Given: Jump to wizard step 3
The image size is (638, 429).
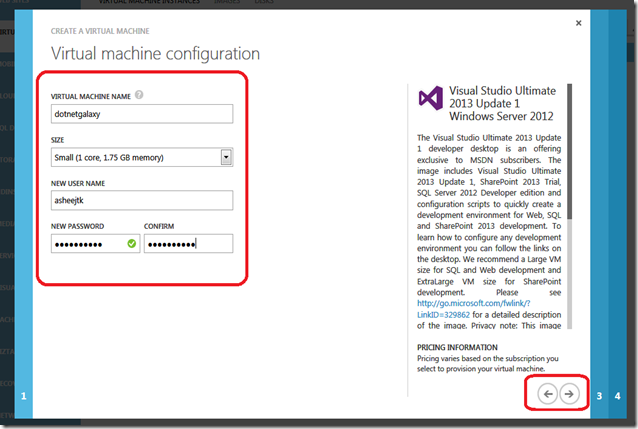Looking at the screenshot, I should pos(599,396).
